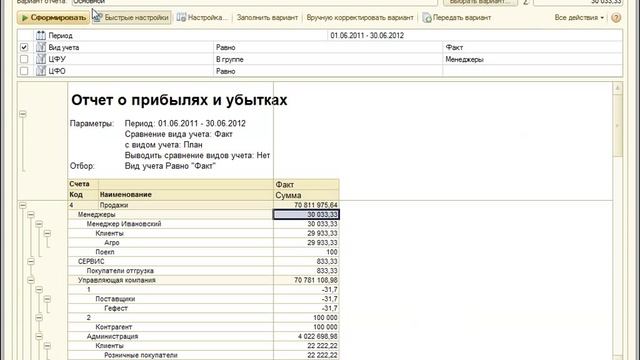Image resolution: width=640 pixels, height=360 pixels.
Task: Select the Факт column header cell
Action: 306,184
